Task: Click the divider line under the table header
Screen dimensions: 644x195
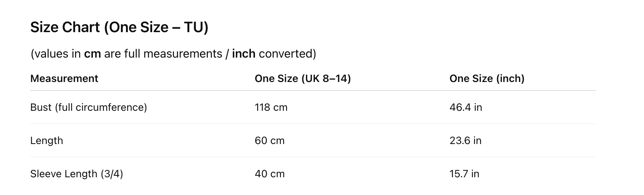Action: (313, 90)
